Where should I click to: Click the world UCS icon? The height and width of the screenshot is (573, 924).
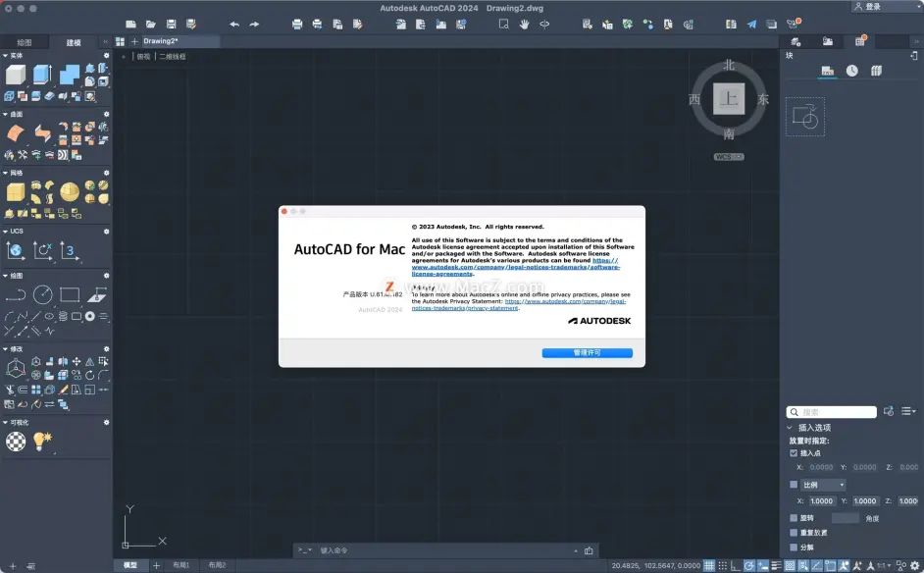[16, 251]
